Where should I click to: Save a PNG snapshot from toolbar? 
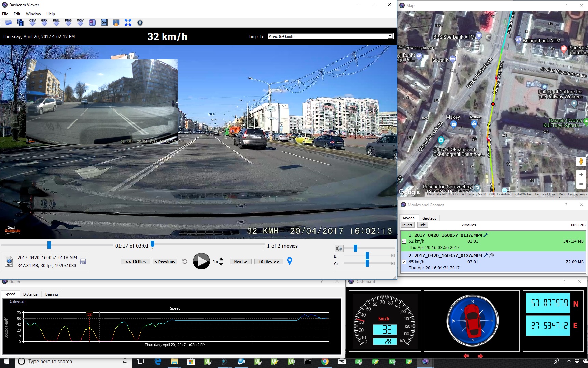(68, 23)
